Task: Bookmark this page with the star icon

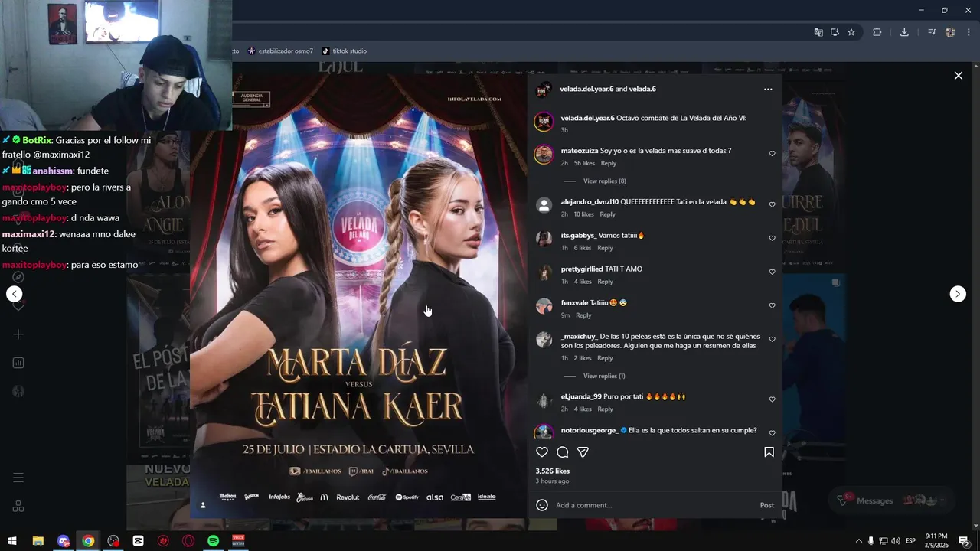Action: click(851, 32)
